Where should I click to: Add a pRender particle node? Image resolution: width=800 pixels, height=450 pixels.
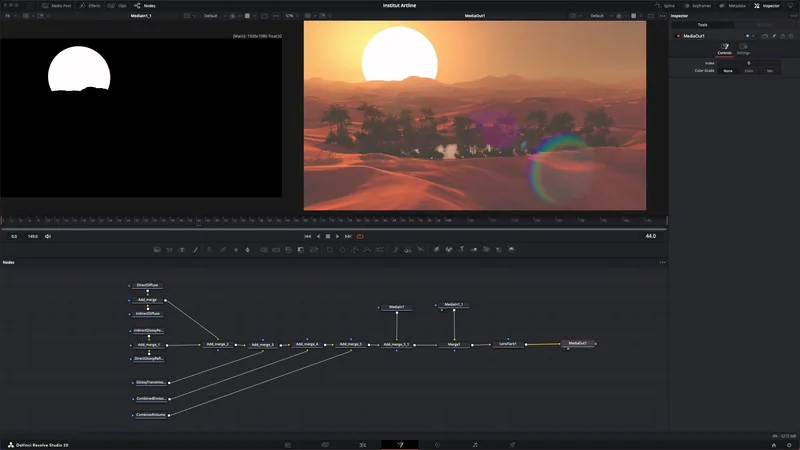(x=420, y=249)
